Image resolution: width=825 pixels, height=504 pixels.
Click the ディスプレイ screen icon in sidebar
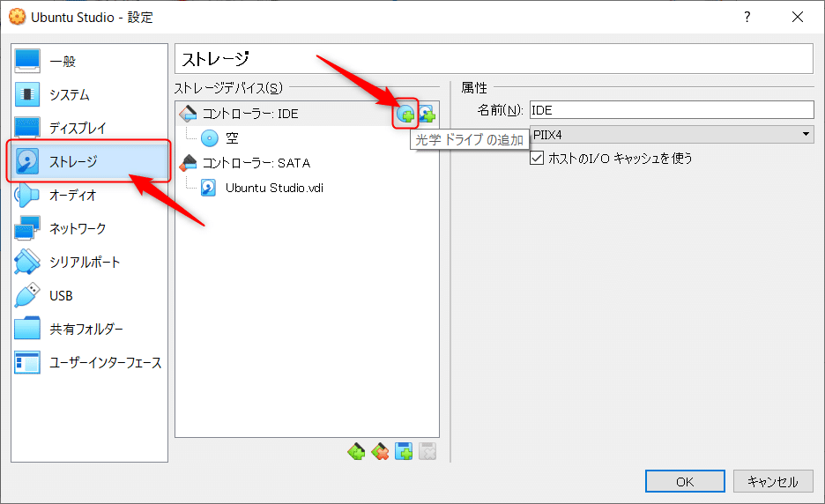[x=27, y=128]
